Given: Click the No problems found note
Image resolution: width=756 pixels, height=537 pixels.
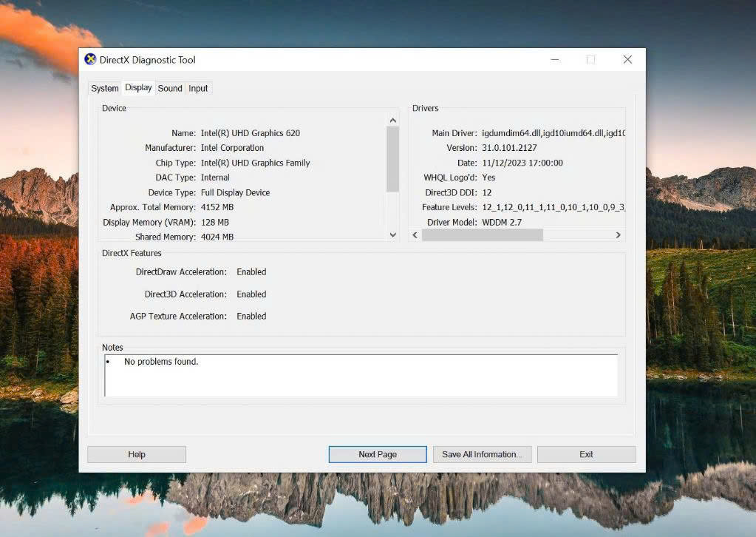Looking at the screenshot, I should click(x=161, y=362).
